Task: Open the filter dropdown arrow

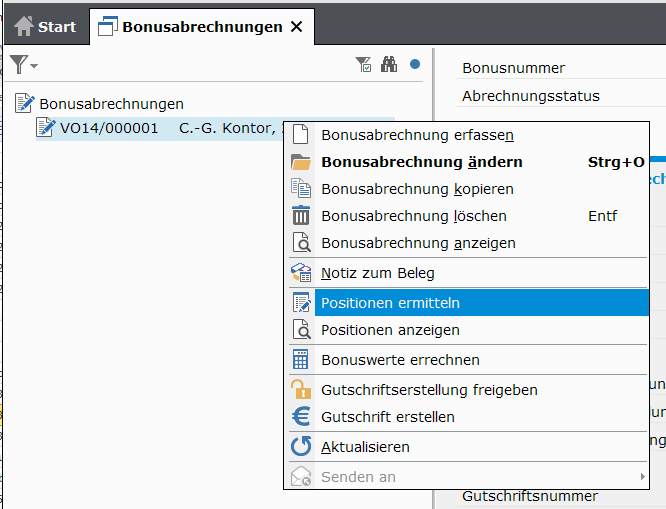Action: click(34, 66)
